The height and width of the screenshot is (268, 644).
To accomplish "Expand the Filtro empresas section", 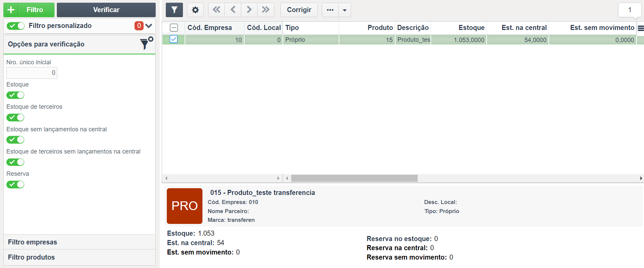I will (x=79, y=242).
